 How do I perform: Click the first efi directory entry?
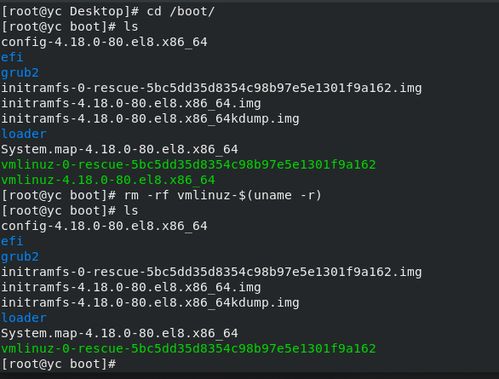click(12, 57)
